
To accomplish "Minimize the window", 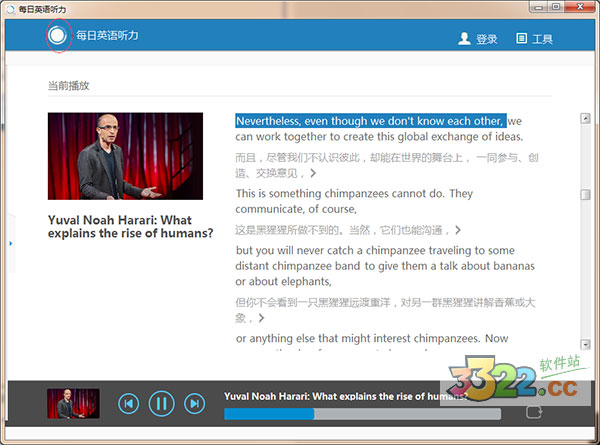I will pyautogui.click(x=538, y=7).
